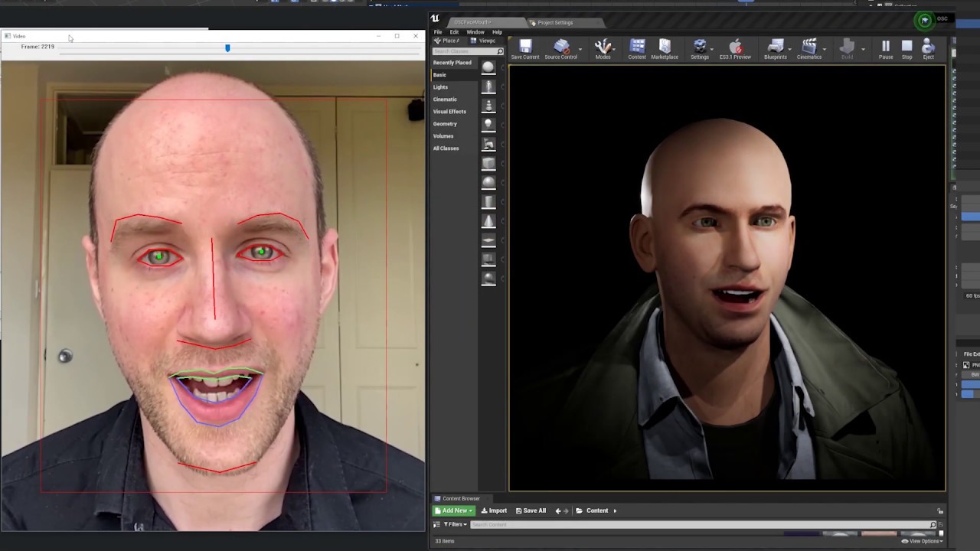Toggle the Content Browser lock icon
Viewport: 980px width, 551px height.
pyautogui.click(x=940, y=511)
